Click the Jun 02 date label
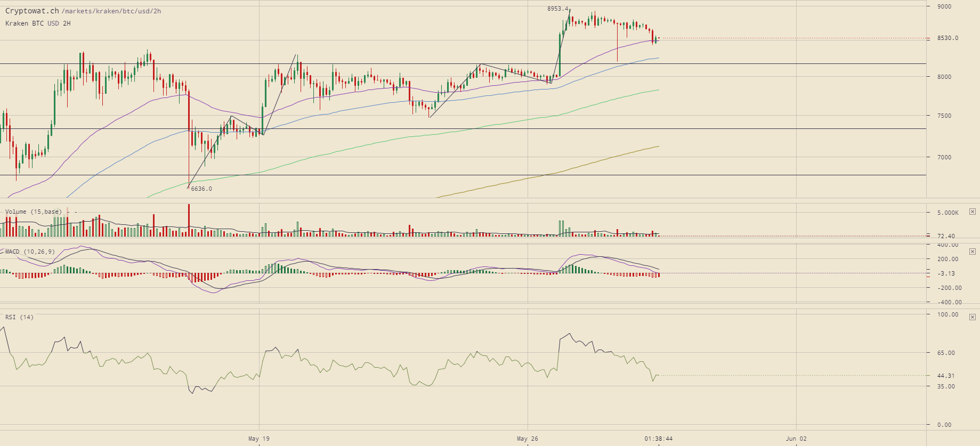This screenshot has width=980, height=446. tap(796, 439)
